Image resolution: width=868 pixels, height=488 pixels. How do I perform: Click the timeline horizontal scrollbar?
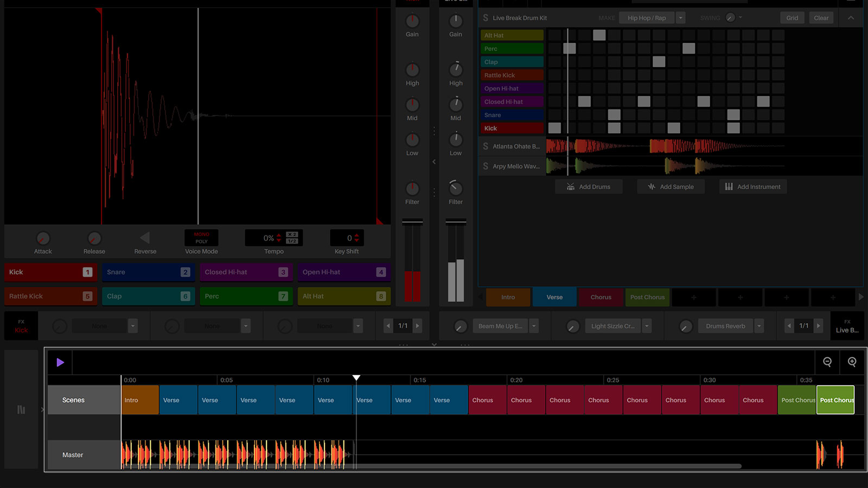click(x=431, y=466)
